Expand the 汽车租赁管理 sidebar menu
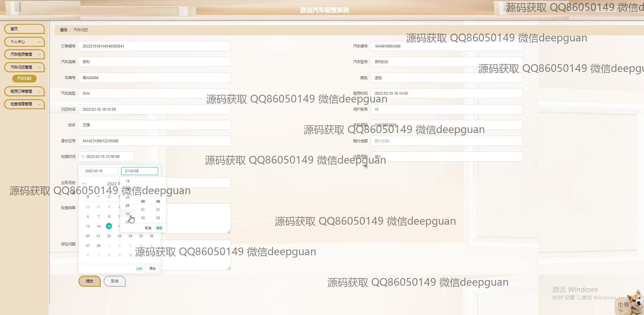644x315 pixels. coord(24,54)
